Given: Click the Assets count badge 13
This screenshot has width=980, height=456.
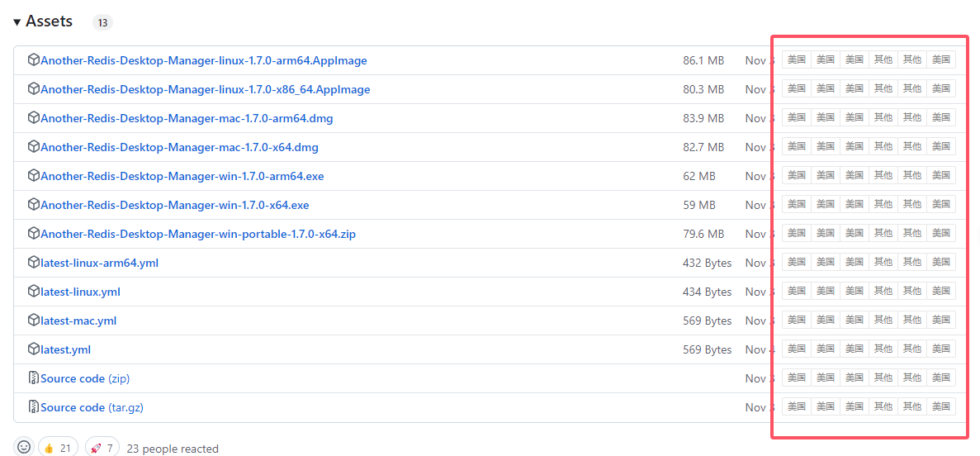Looking at the screenshot, I should click(102, 23).
